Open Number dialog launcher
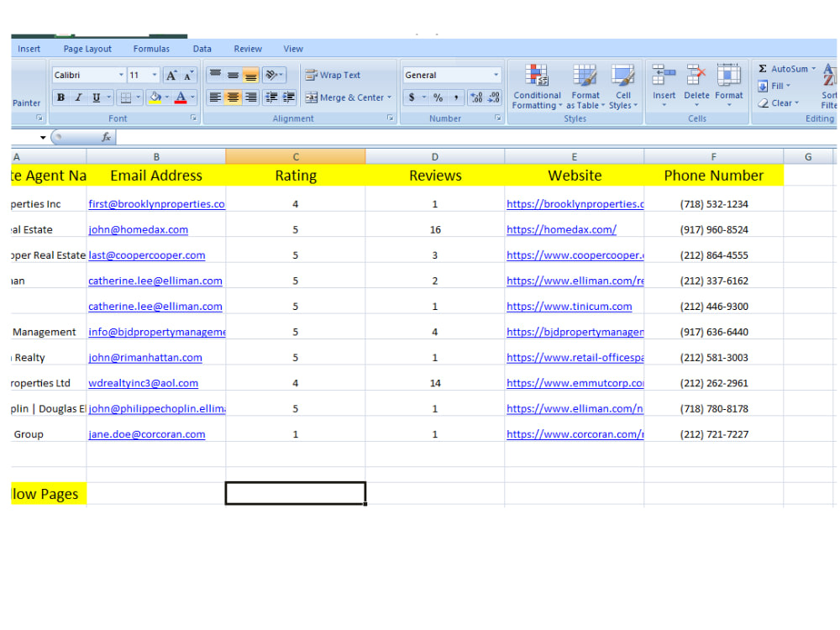 click(x=497, y=118)
